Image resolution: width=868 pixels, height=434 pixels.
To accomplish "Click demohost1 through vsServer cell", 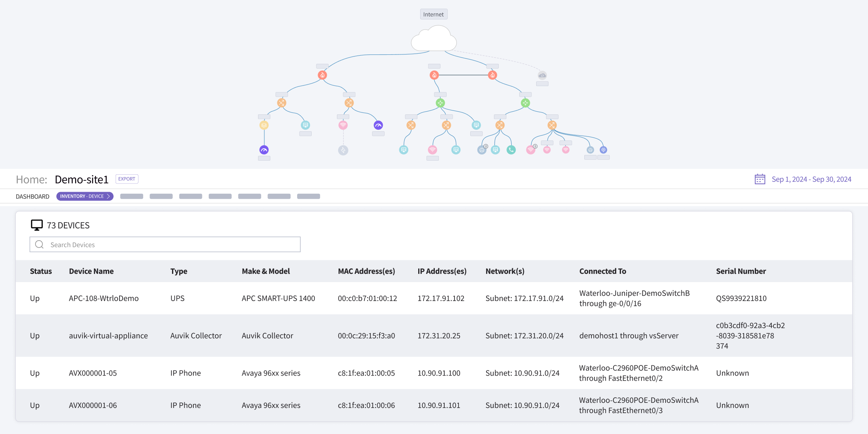I will [x=629, y=336].
